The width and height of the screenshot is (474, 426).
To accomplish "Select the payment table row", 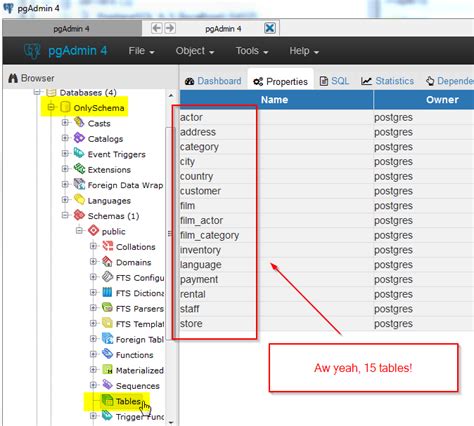I will point(327,279).
